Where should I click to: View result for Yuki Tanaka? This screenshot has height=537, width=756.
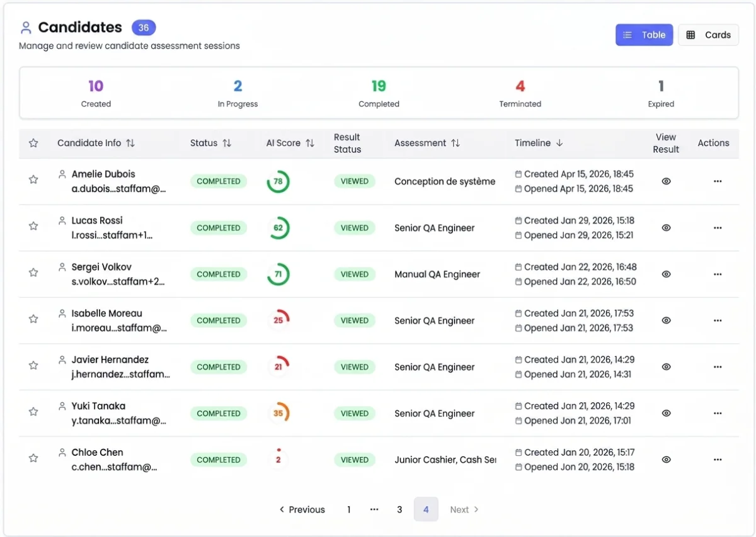(x=666, y=414)
